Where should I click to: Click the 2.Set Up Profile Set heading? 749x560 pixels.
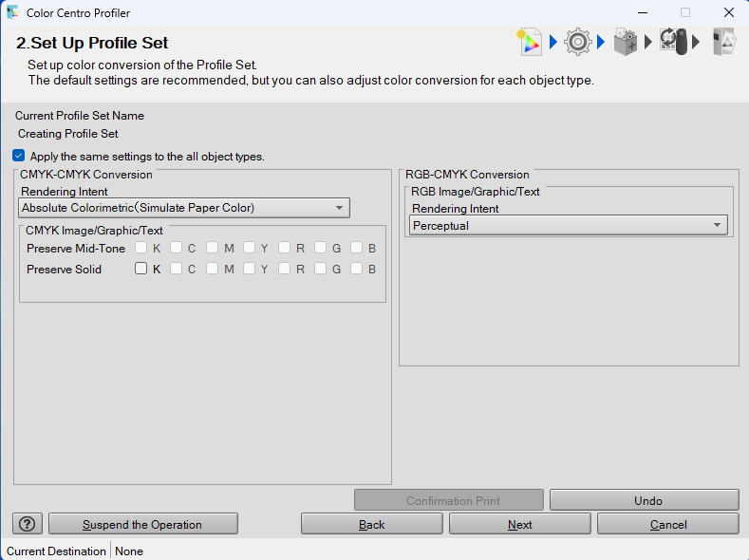92,43
